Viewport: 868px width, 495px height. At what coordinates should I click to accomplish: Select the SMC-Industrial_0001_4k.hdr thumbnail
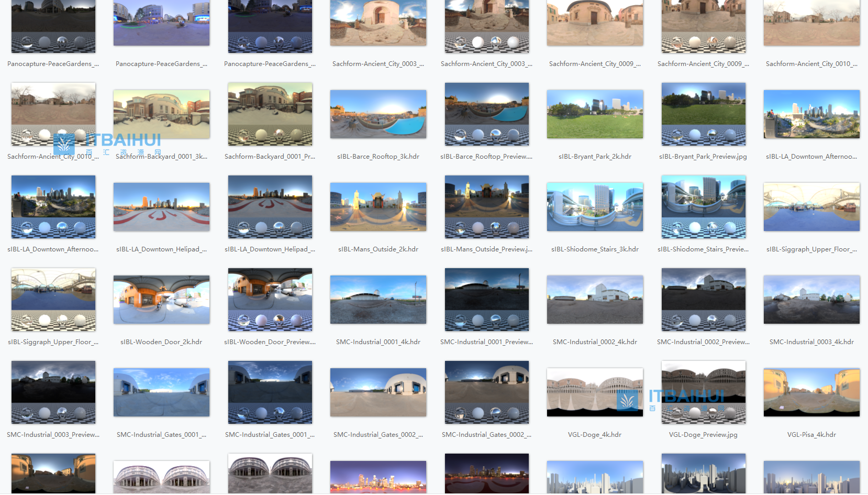378,300
